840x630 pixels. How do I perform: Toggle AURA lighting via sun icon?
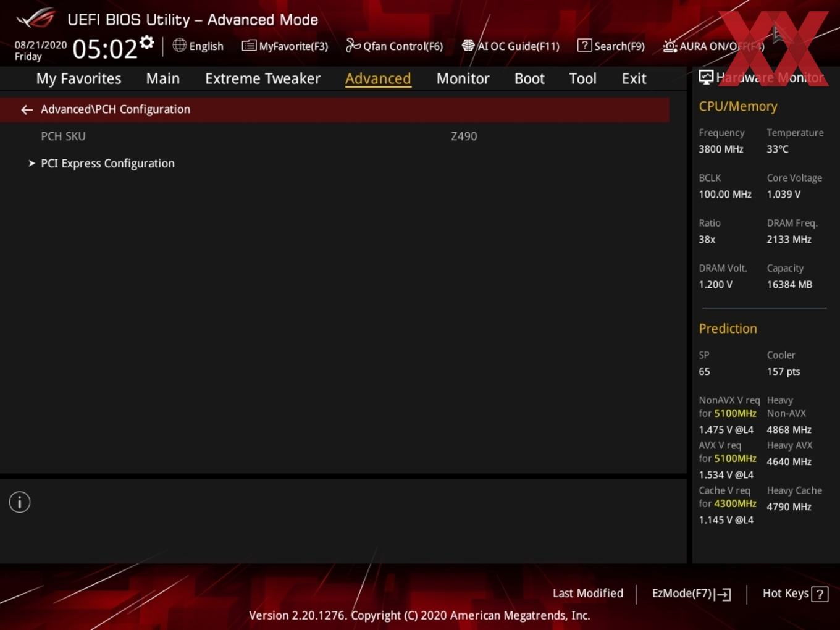670,46
